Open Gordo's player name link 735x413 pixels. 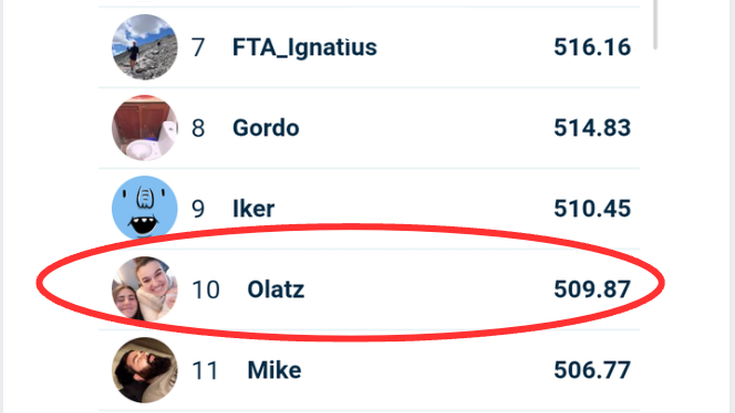click(x=266, y=128)
